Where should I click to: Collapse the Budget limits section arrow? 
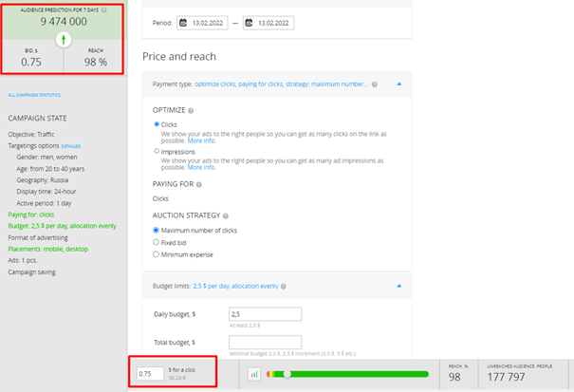pyautogui.click(x=398, y=285)
